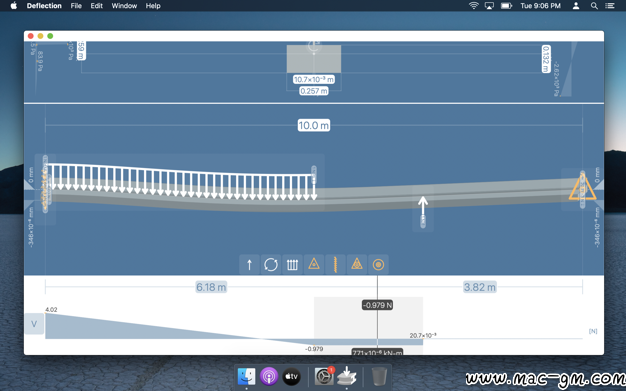The width and height of the screenshot is (626, 391).
Task: Open the Help menu
Action: coord(153,6)
